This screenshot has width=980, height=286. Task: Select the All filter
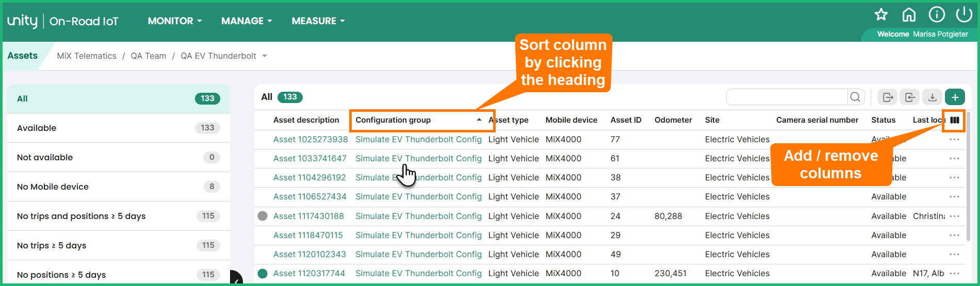[x=119, y=99]
